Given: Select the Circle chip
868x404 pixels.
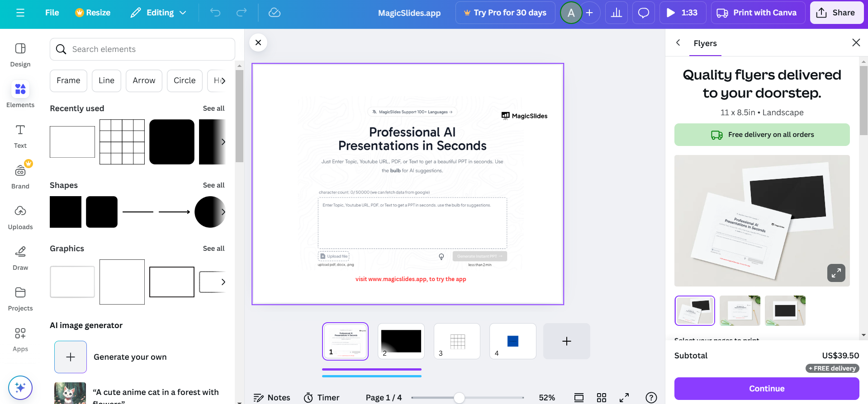Looking at the screenshot, I should (185, 80).
